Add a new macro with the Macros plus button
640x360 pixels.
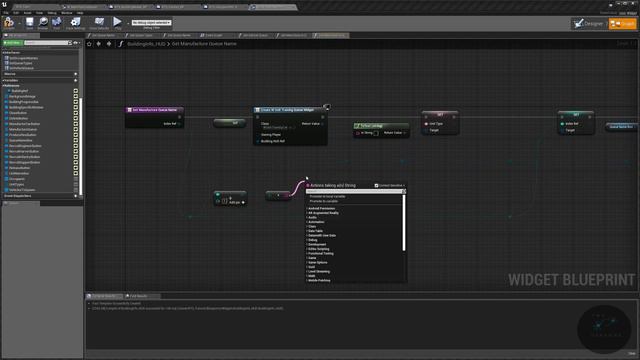click(76, 74)
